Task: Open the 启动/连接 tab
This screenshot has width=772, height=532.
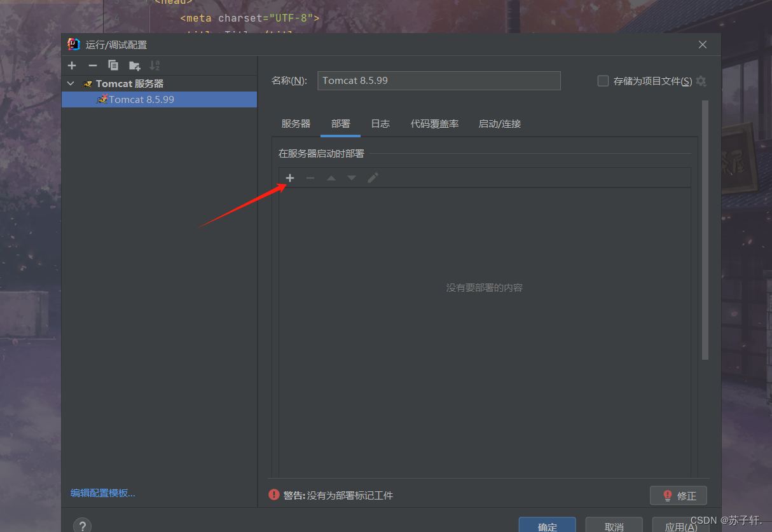Action: click(x=500, y=124)
